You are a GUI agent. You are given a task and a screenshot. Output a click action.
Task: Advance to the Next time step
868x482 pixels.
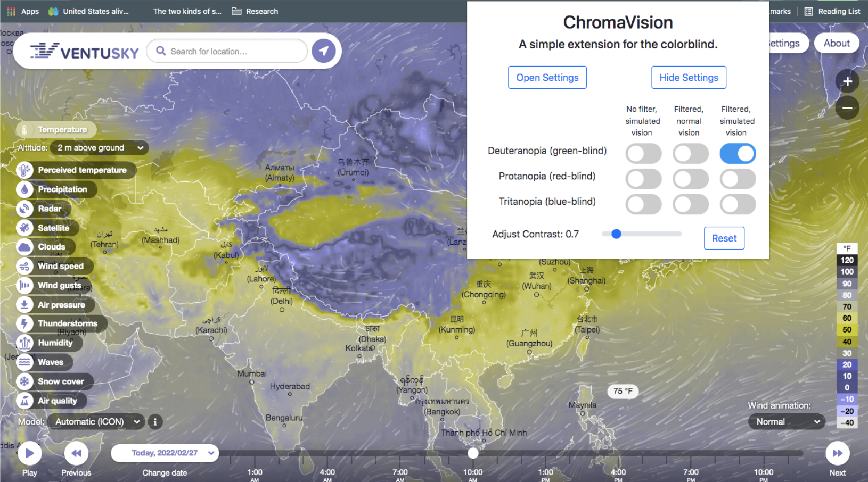[x=837, y=453]
